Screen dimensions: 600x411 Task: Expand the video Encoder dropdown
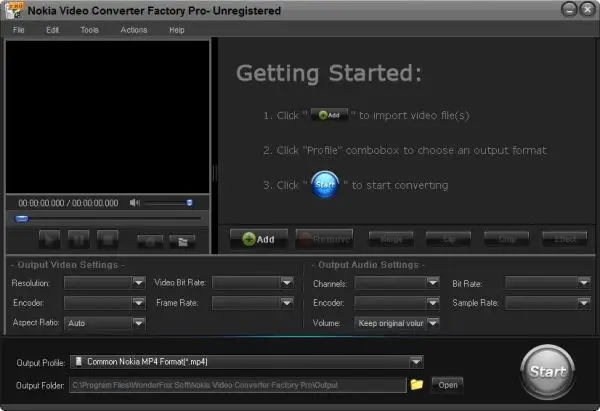coord(139,303)
